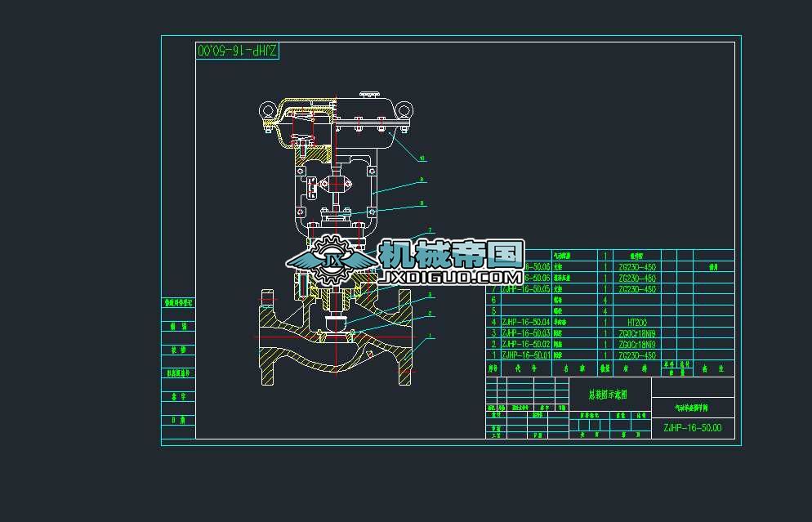Select the 总装图示意图 drawing title
Screen dimensions: 812x522
[x=608, y=395]
